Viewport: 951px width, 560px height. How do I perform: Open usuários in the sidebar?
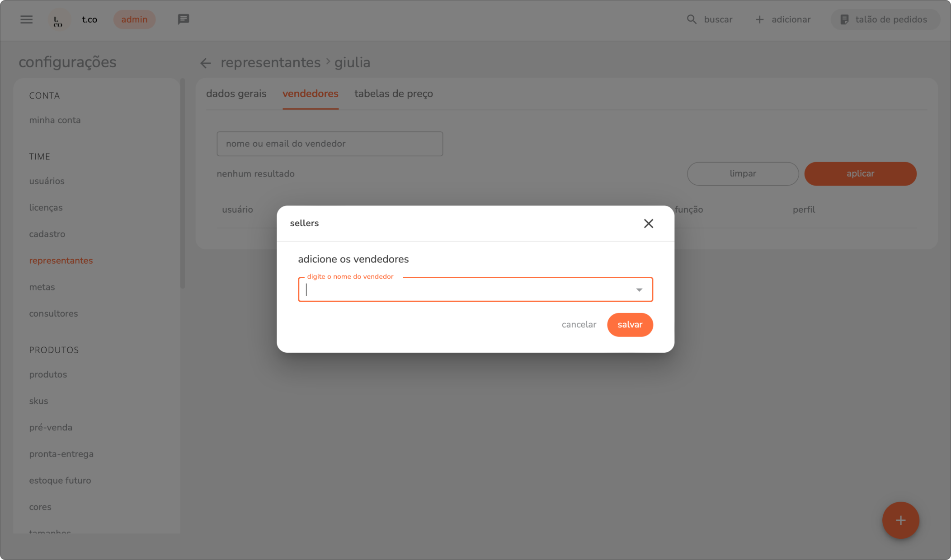point(47,181)
